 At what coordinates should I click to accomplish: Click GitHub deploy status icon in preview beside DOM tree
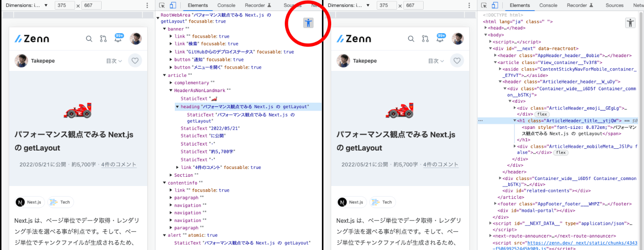[x=425, y=39]
